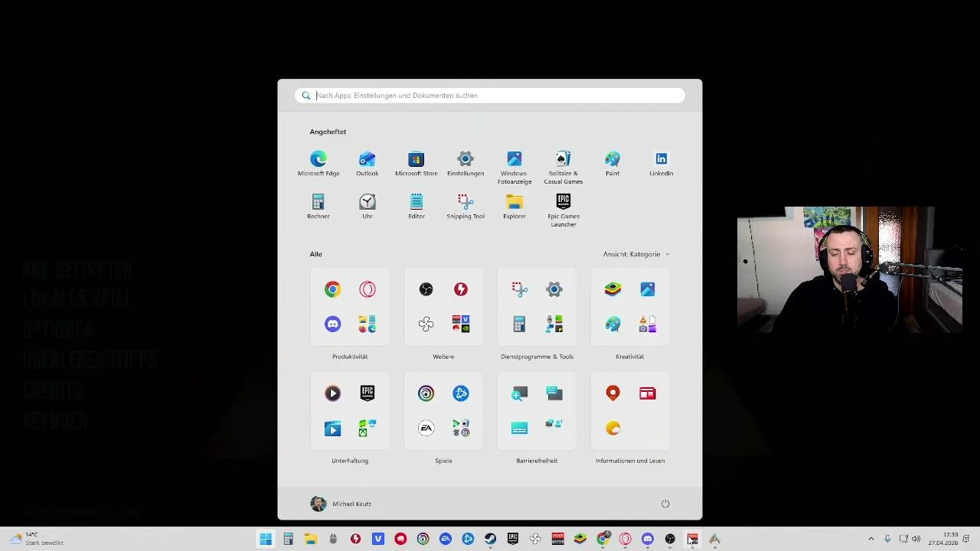Open the taskbar clock and date
Viewport: 980px width, 551px height.
click(943, 539)
